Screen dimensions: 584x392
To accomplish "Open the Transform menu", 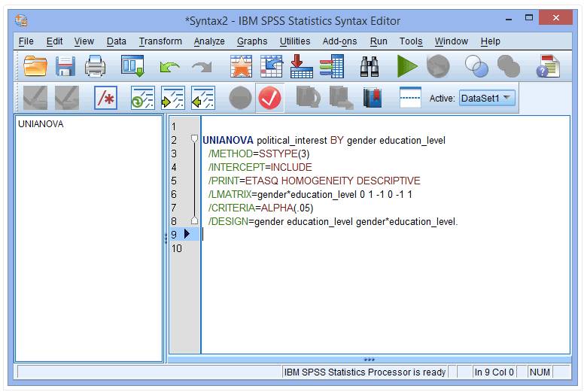I will (160, 41).
